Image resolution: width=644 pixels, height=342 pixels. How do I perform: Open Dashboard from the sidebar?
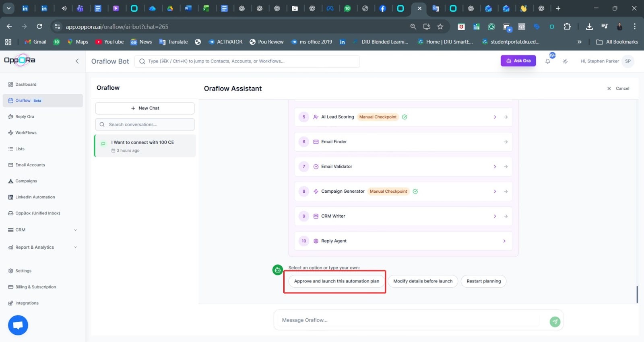point(26,84)
